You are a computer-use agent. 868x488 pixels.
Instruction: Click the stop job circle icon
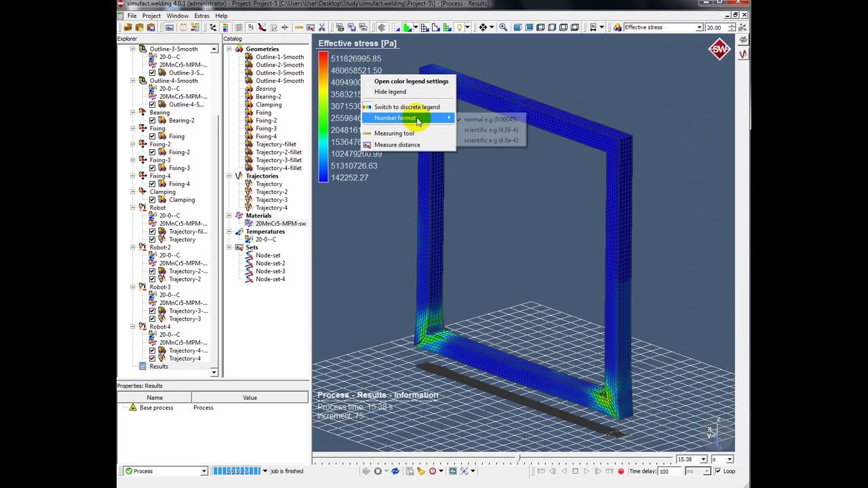(378, 471)
